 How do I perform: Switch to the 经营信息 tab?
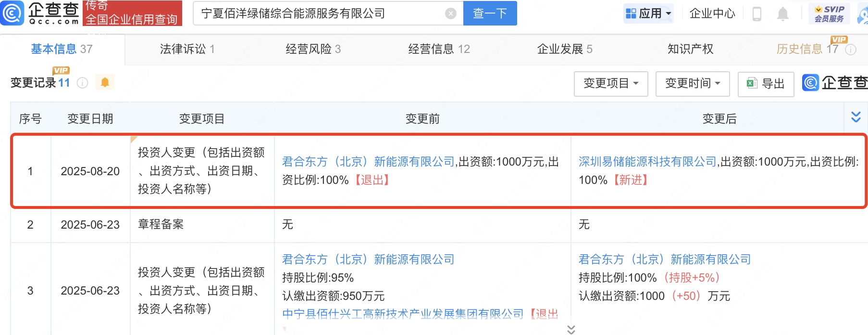pos(439,49)
